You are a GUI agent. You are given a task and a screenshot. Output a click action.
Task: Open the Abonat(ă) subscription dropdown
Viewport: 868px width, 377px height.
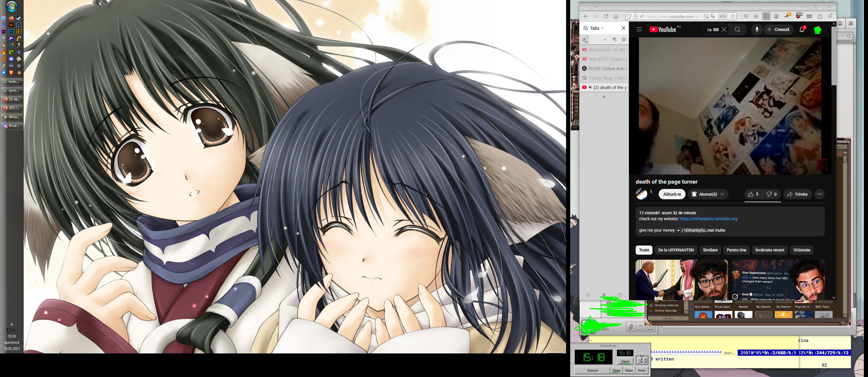(x=708, y=195)
